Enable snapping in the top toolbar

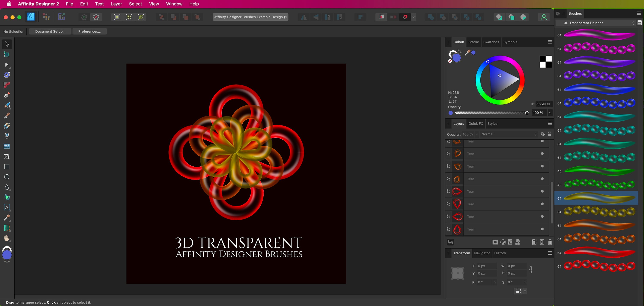pyautogui.click(x=405, y=17)
